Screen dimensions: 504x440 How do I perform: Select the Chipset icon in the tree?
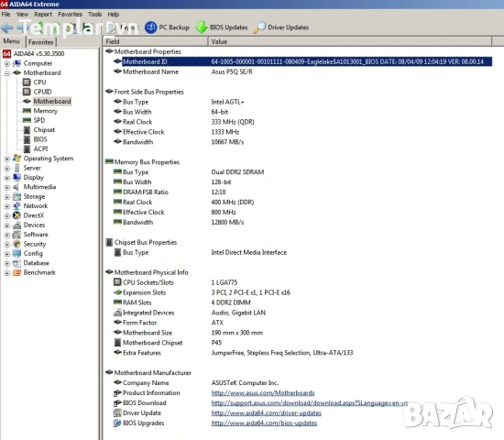pyautogui.click(x=27, y=130)
